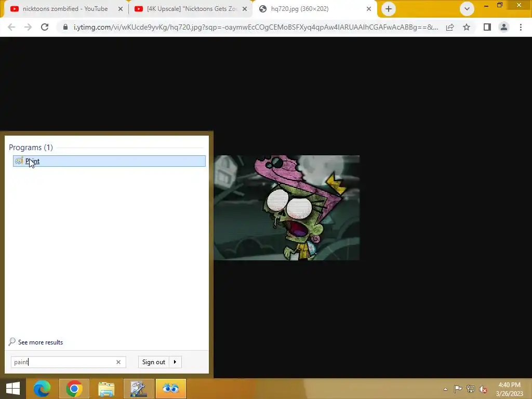Open the blue eyes taskbar app

[x=170, y=389]
